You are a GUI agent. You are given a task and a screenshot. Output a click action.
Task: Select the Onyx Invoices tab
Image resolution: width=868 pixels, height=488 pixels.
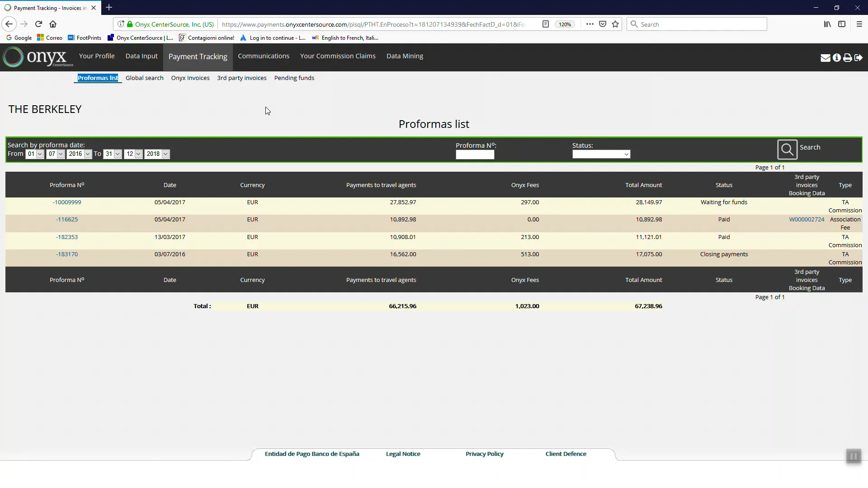[x=190, y=78]
